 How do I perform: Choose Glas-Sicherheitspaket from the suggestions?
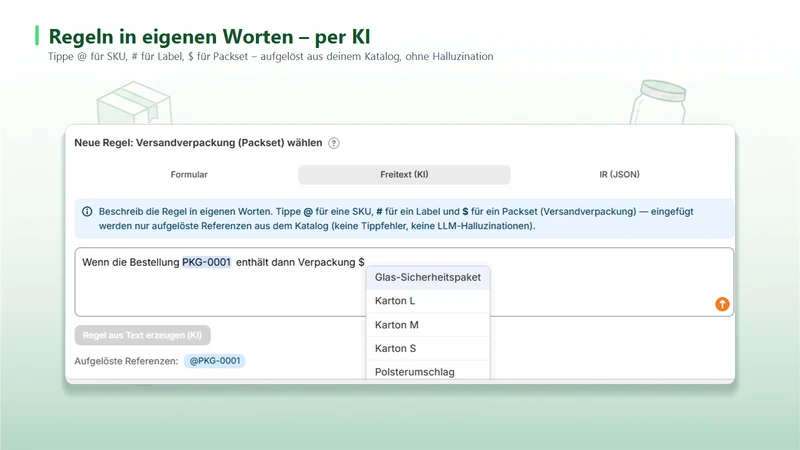[x=428, y=278]
